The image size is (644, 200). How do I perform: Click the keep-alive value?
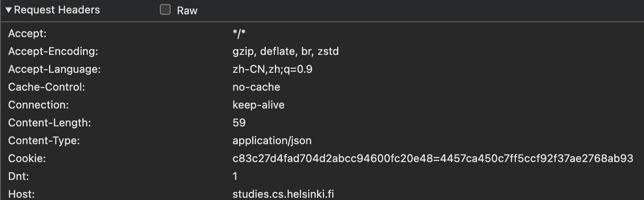point(258,105)
